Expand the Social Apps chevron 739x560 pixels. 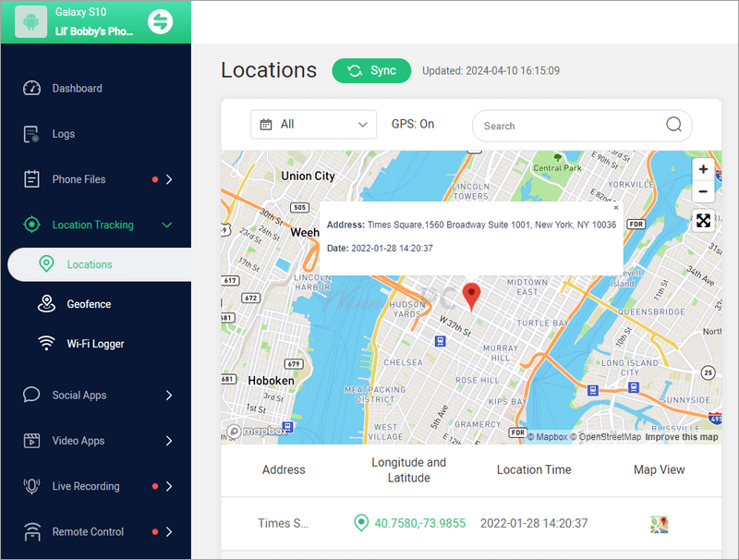pos(169,395)
